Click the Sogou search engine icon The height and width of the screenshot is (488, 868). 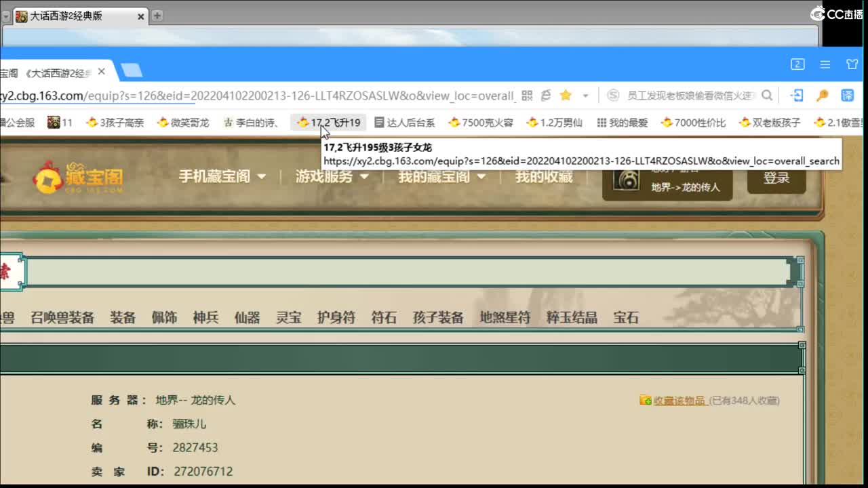[x=612, y=96]
